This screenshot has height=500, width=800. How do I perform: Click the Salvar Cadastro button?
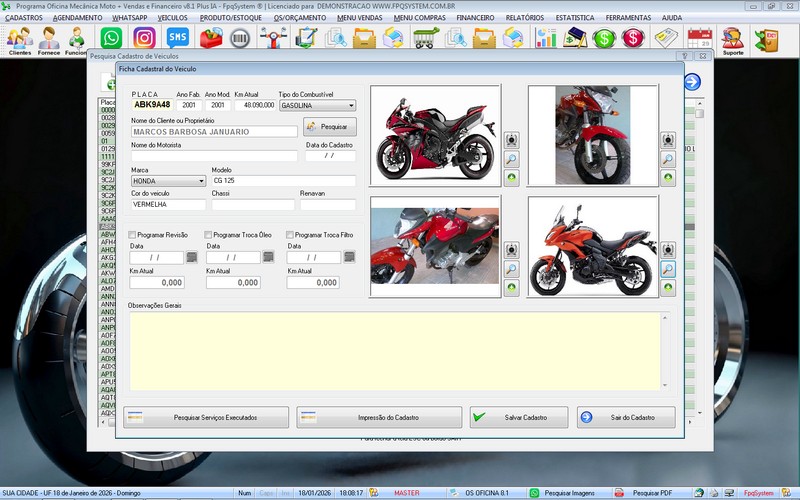pos(518,417)
